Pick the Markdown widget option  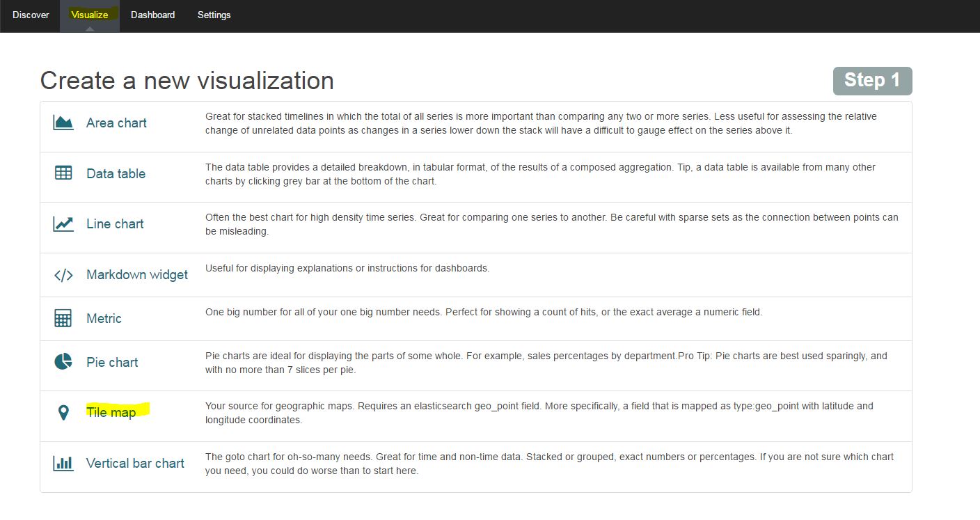tap(137, 275)
